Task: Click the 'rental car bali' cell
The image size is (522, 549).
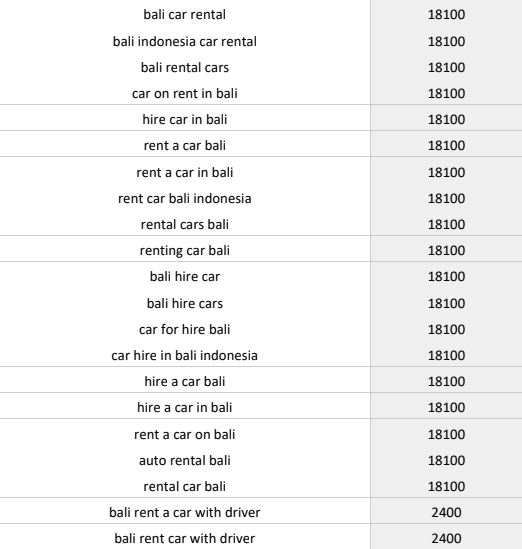Action: (x=185, y=486)
